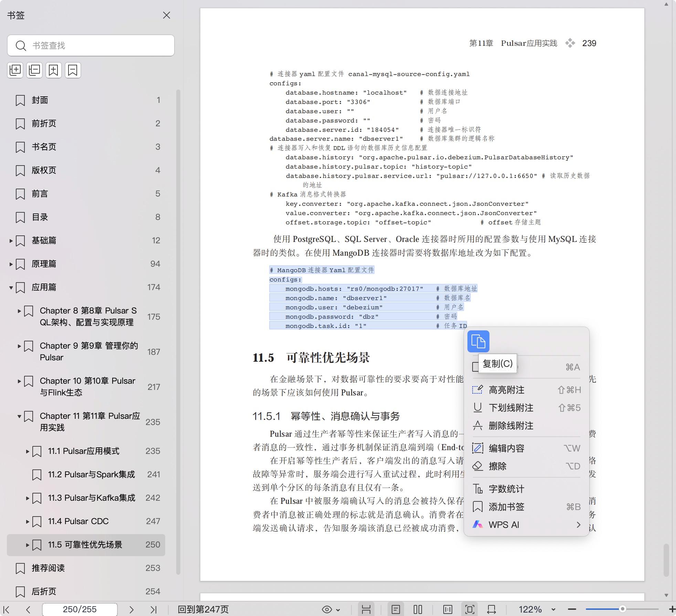Go to the next page
Image resolution: width=676 pixels, height=616 pixels.
point(131,609)
